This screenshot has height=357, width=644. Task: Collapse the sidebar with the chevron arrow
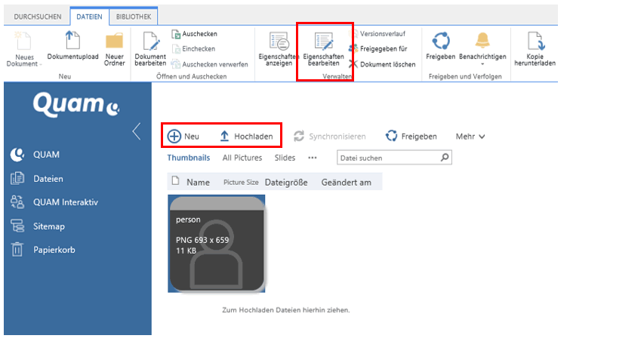click(x=136, y=131)
